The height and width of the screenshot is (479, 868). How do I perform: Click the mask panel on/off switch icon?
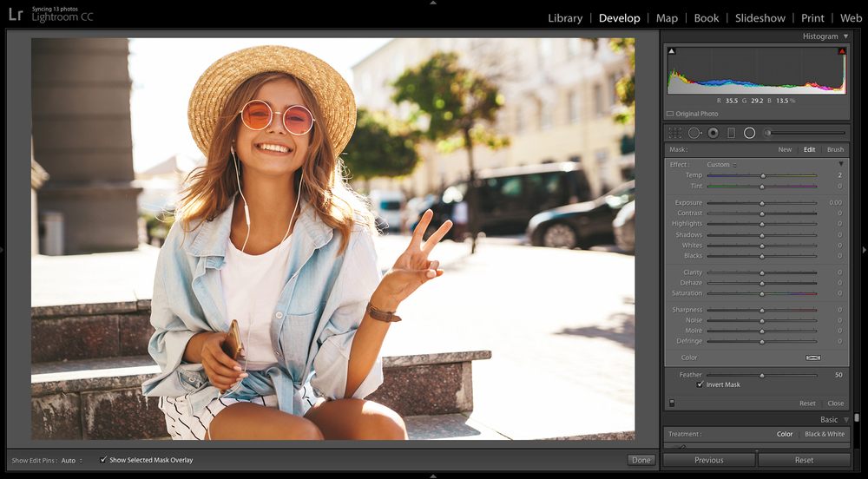point(671,404)
